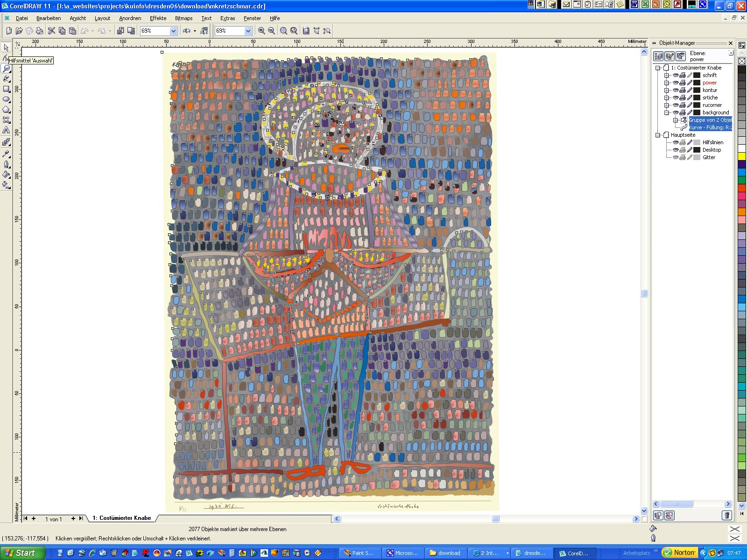Hide the schrift layer via eye icon

point(675,75)
